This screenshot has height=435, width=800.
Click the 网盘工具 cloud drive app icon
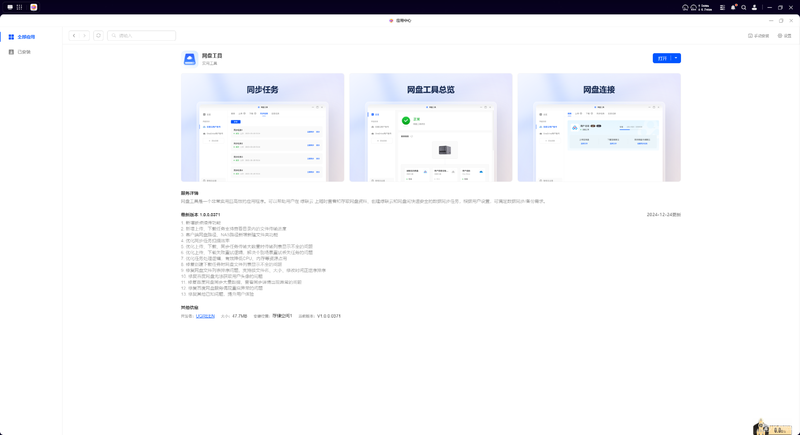click(x=189, y=59)
